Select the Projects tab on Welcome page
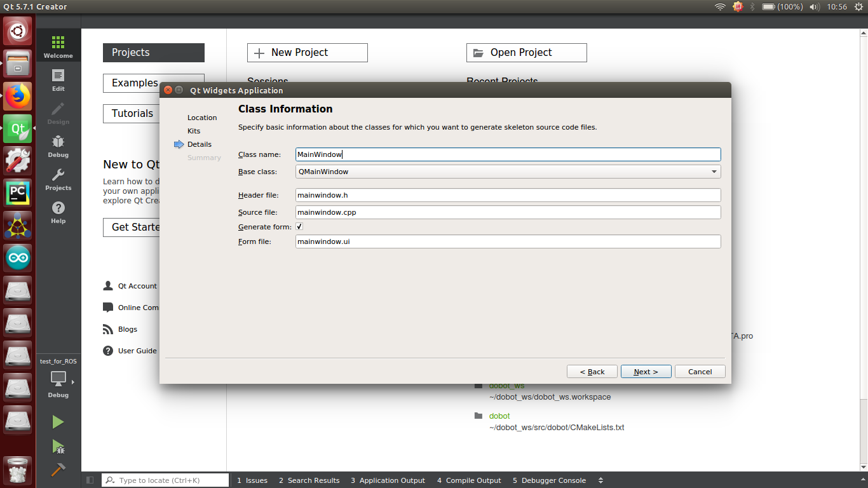The width and height of the screenshot is (868, 488). [x=154, y=53]
